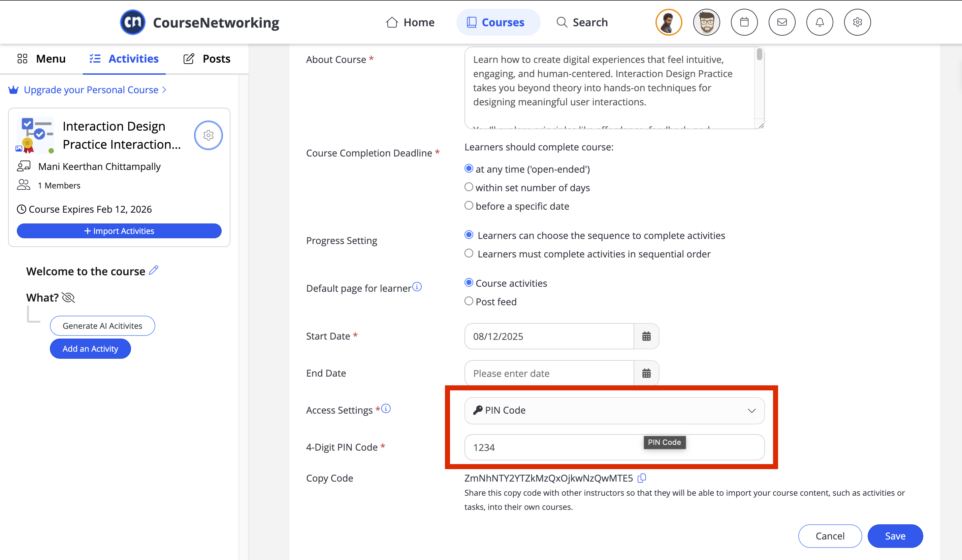Open the Courses navigation item
This screenshot has height=560, width=962.
pyautogui.click(x=498, y=22)
